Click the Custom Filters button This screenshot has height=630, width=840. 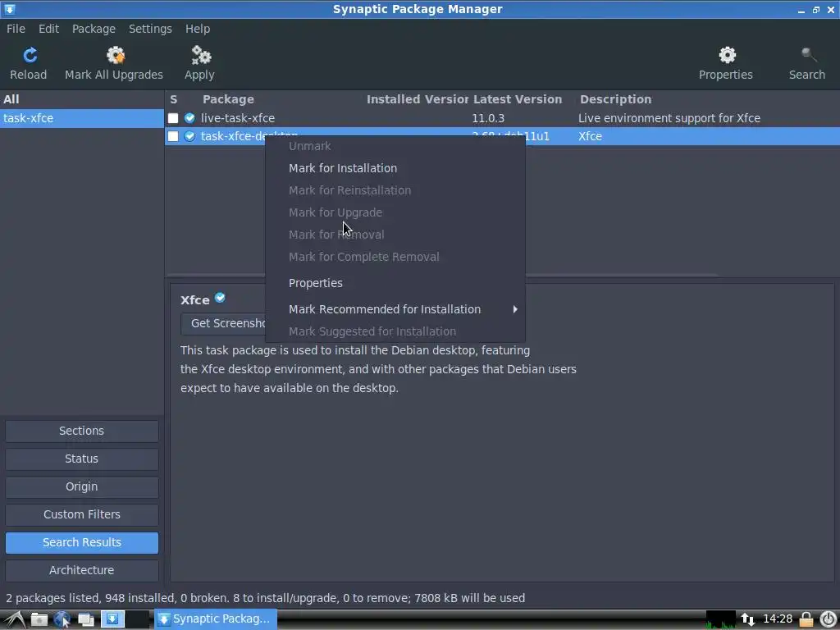tap(82, 514)
